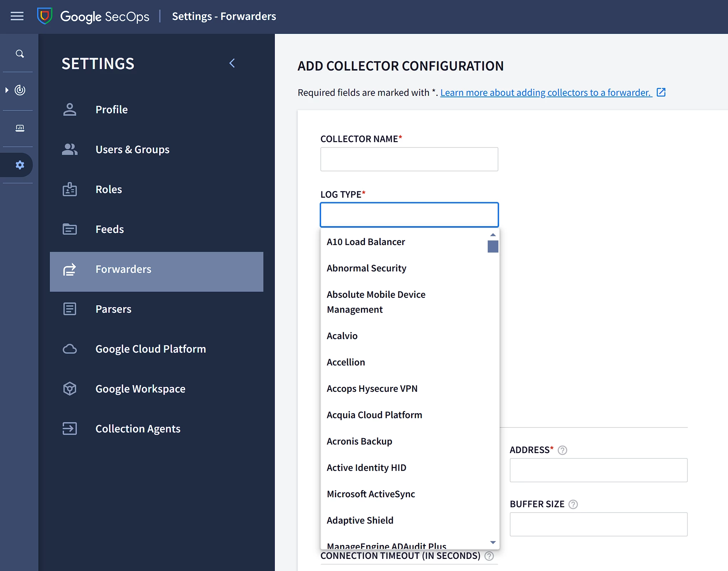The image size is (728, 571).
Task: Click the Address help question icon
Action: [x=562, y=450]
